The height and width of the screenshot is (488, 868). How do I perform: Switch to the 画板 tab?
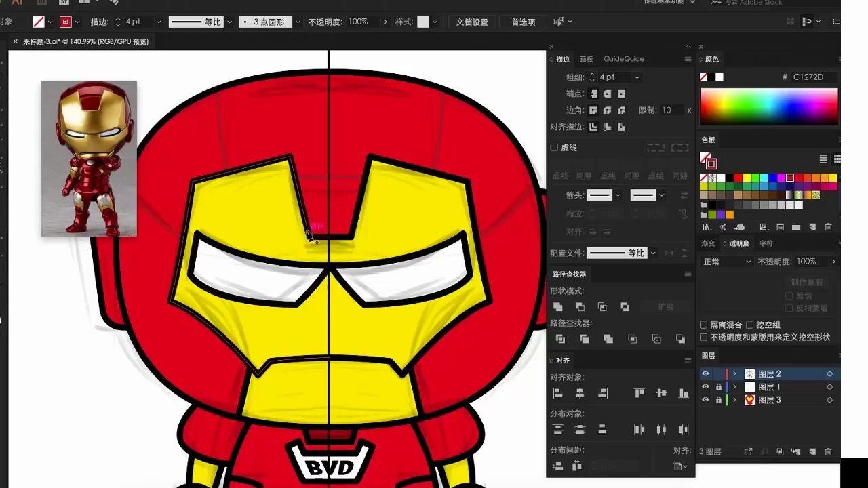[586, 59]
